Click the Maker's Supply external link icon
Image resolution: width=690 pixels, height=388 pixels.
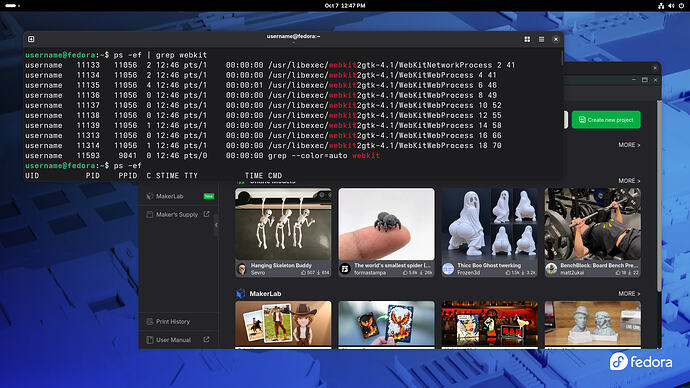point(206,214)
